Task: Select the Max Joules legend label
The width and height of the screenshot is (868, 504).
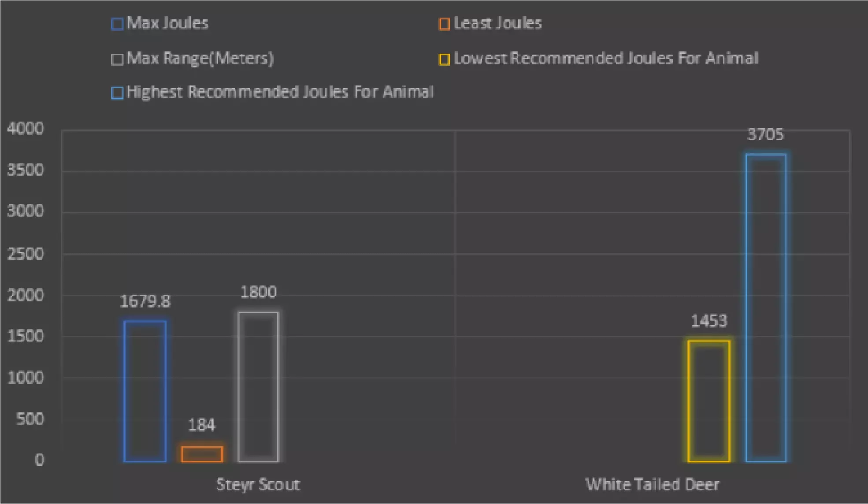Action: (x=167, y=23)
